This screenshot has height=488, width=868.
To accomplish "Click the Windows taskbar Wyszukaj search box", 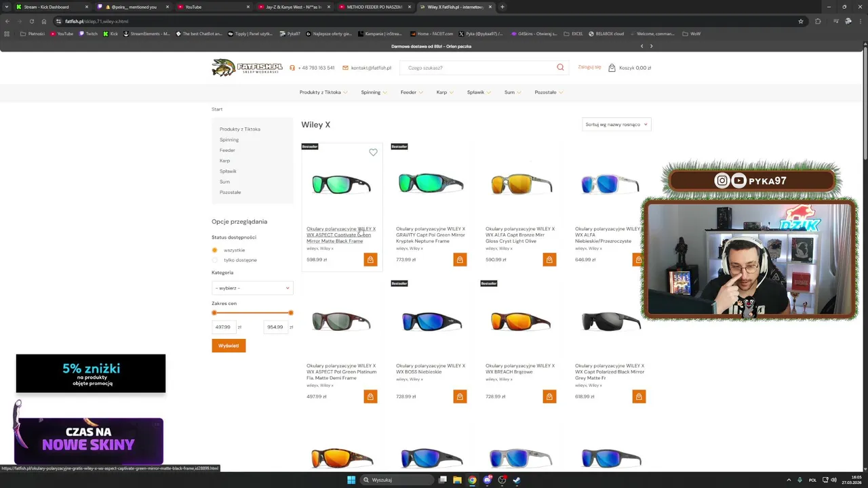I will (x=398, y=480).
